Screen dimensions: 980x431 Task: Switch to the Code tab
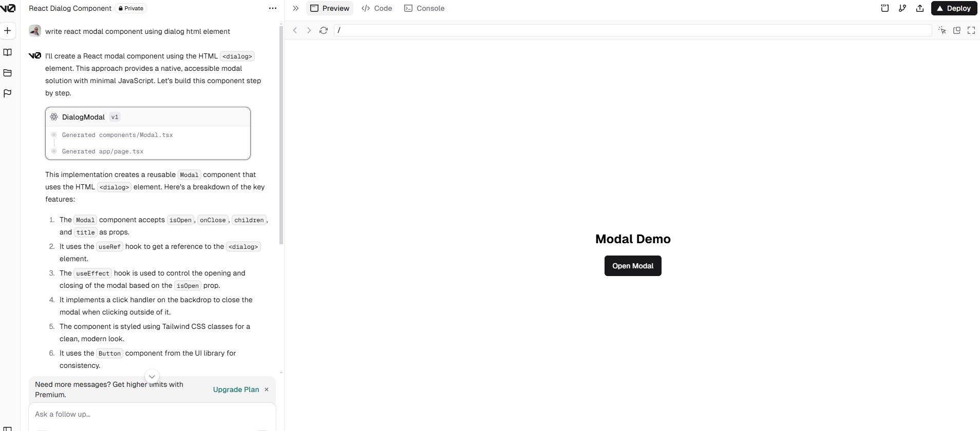tap(377, 8)
